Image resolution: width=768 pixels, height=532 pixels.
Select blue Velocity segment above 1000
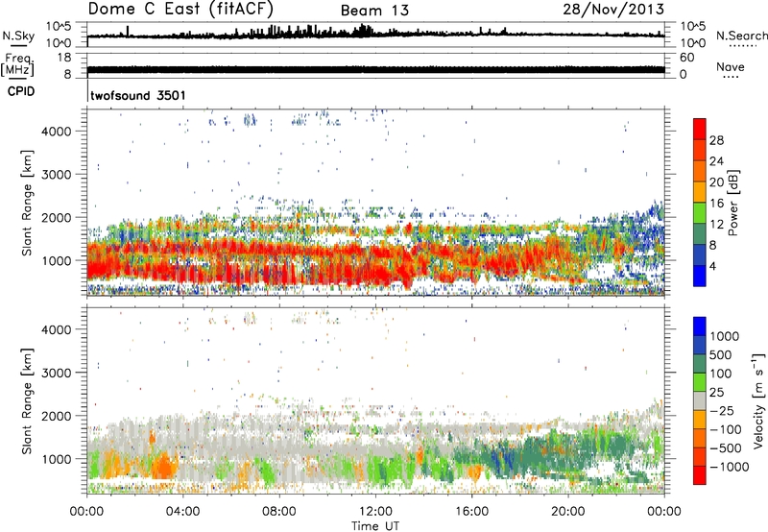click(700, 326)
